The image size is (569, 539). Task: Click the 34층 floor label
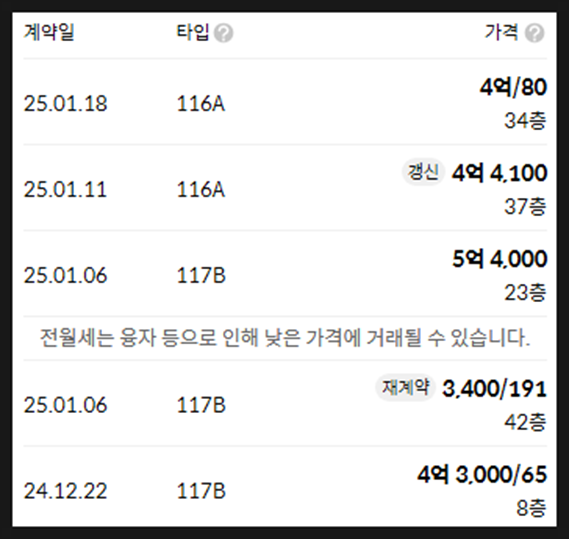(x=525, y=121)
